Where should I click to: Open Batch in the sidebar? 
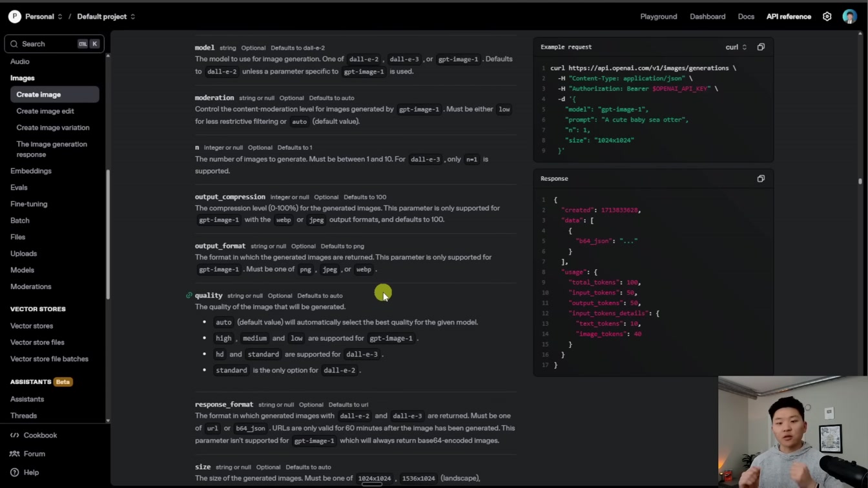coord(20,221)
